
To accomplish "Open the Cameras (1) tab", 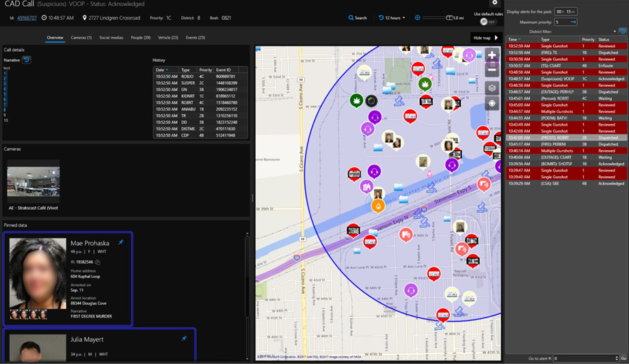I will pos(81,38).
